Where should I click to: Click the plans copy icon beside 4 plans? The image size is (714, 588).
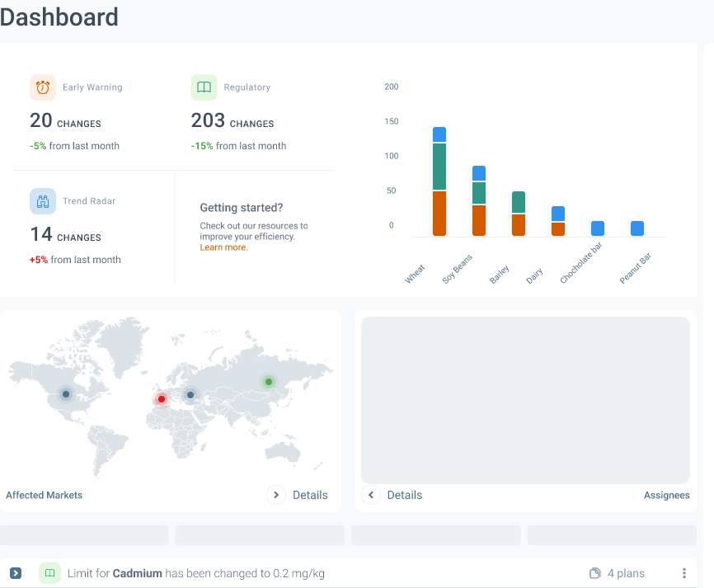coord(594,573)
